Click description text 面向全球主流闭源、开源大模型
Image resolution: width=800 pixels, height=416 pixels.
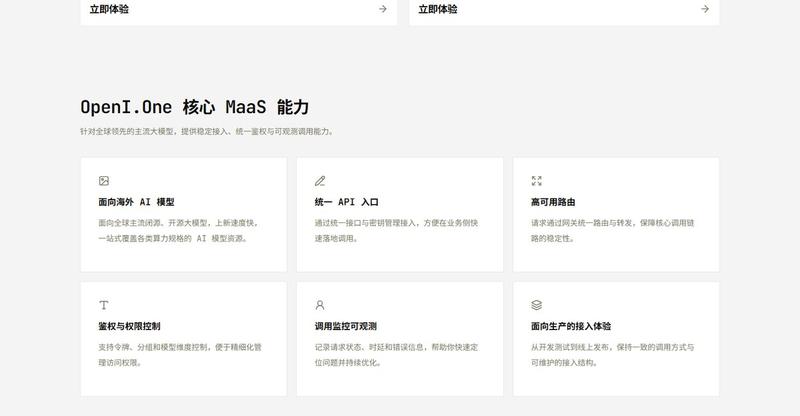tap(154, 223)
